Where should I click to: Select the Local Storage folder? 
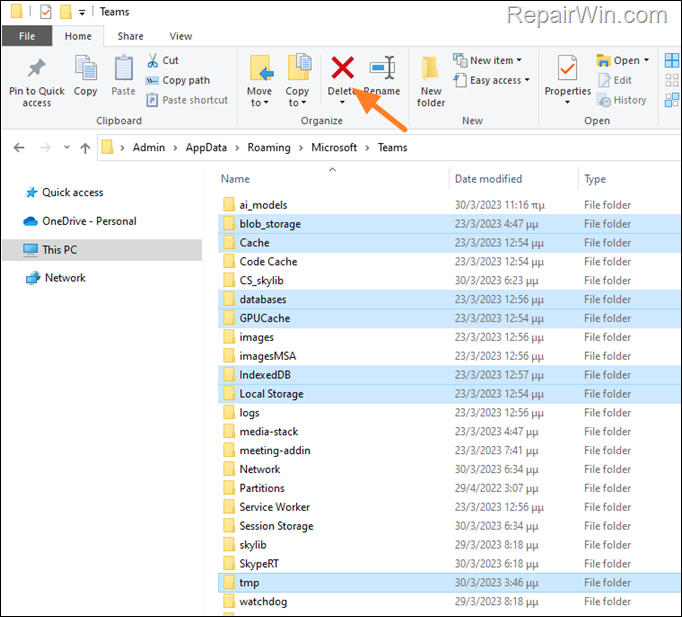point(449,394)
